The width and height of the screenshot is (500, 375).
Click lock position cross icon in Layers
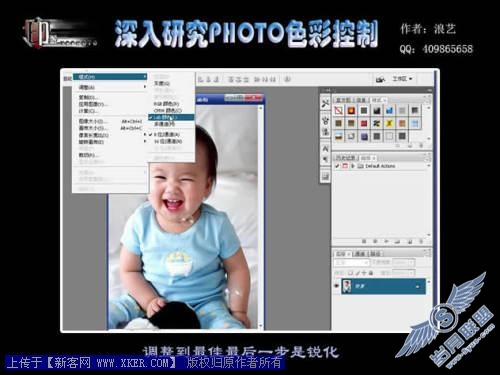point(364,273)
